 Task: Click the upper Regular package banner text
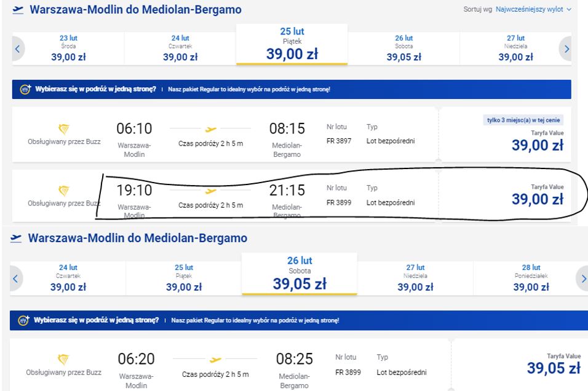(x=249, y=89)
